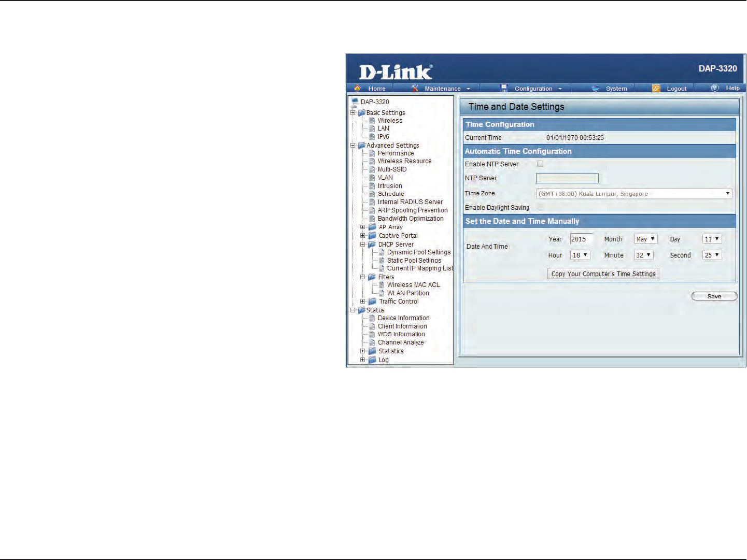The image size is (747, 560).
Task: Select Bandwidth Optimization tree item
Action: tap(411, 219)
